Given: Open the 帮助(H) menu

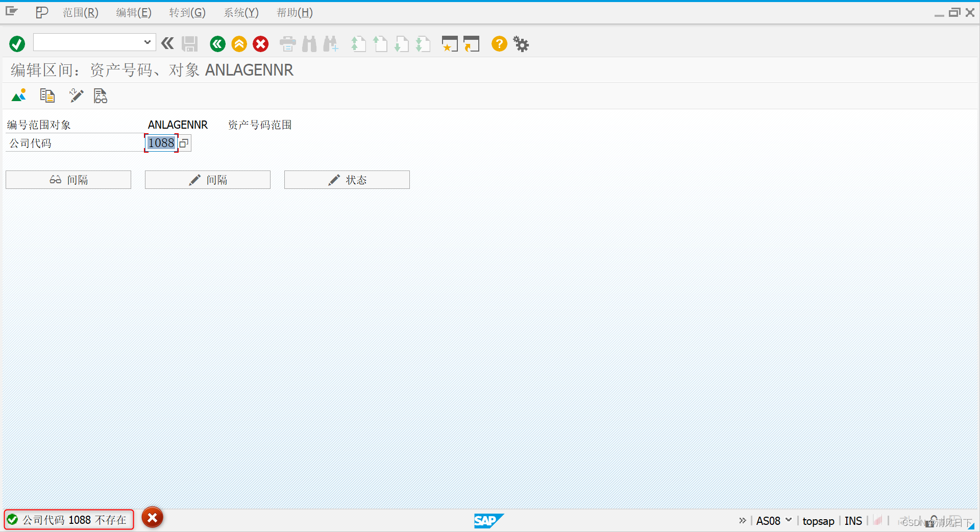Looking at the screenshot, I should [x=295, y=13].
